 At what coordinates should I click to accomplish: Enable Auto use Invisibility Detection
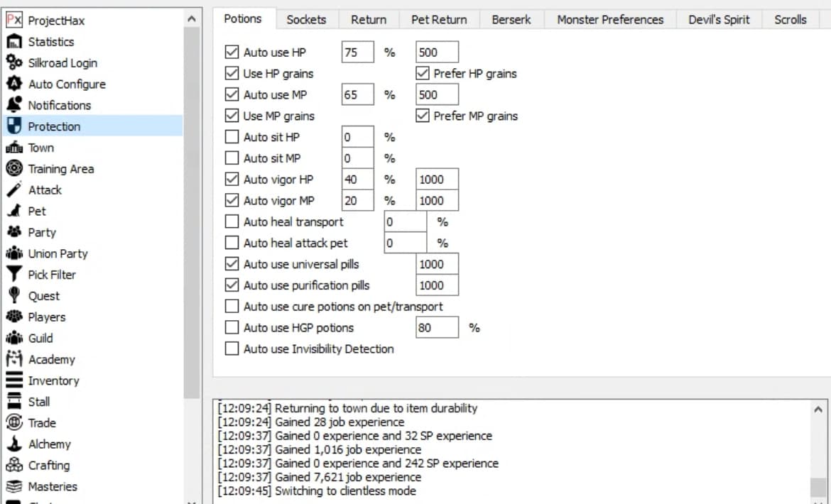tap(232, 349)
